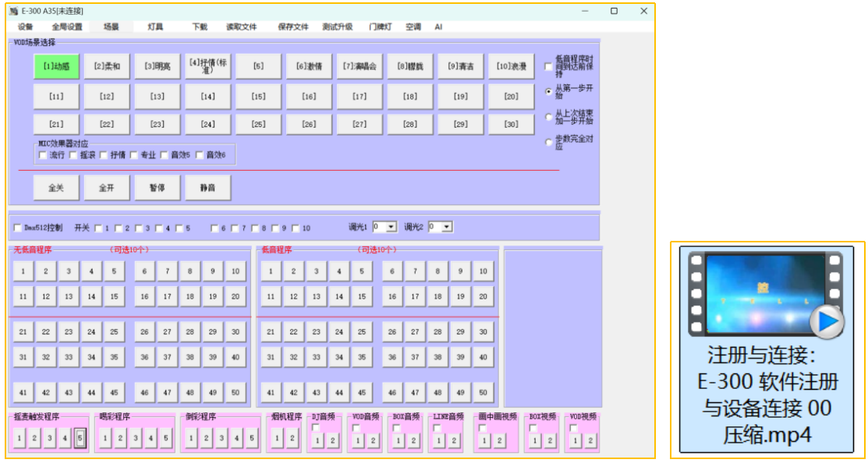Click the 保存文件 menu item
Viewport: 868px width, 463px height.
point(293,27)
